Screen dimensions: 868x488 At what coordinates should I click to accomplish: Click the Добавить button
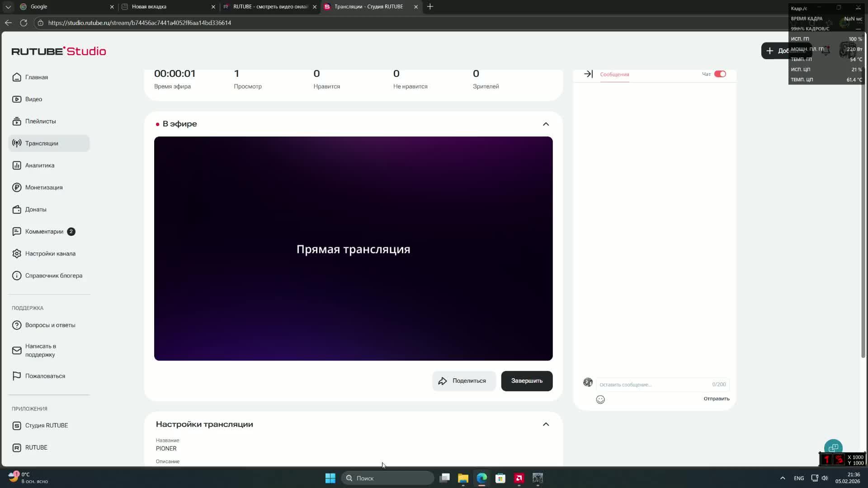click(x=786, y=51)
